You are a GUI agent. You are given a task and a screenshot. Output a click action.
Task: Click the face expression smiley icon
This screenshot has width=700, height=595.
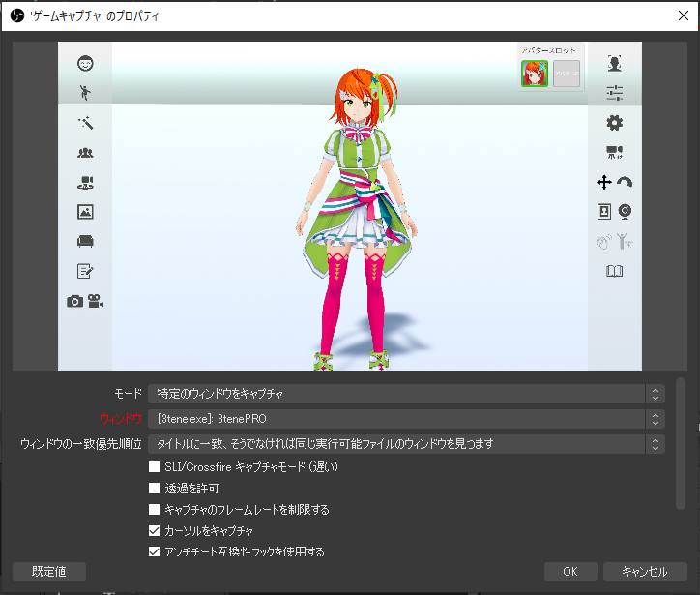85,64
